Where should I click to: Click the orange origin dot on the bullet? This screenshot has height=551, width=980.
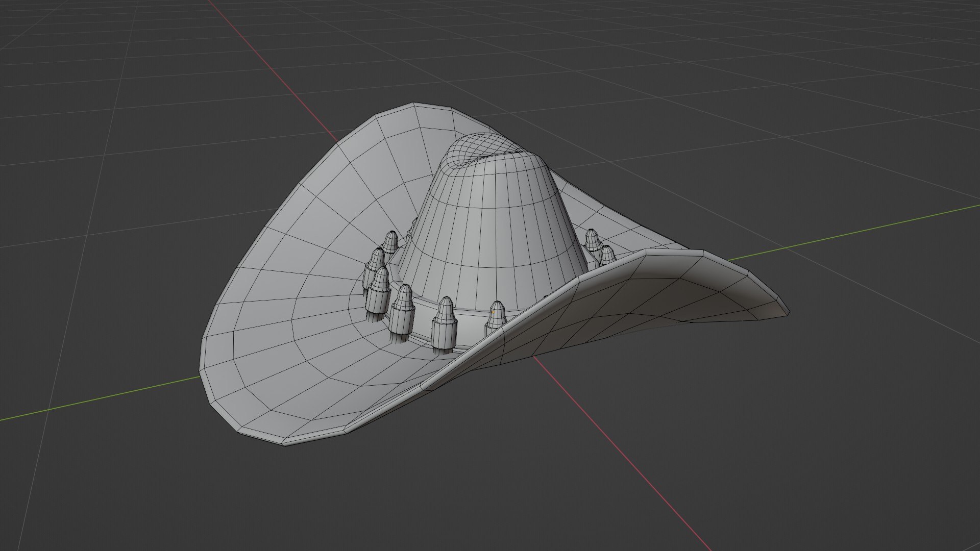tap(493, 311)
